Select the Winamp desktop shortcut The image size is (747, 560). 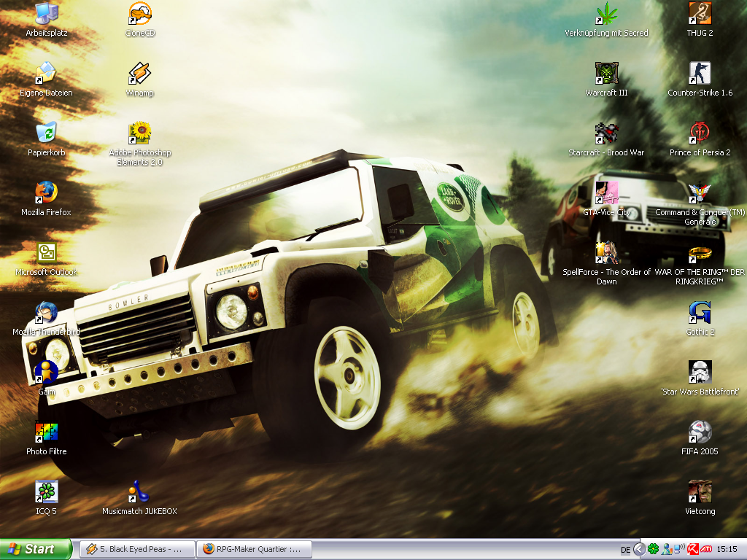(139, 74)
